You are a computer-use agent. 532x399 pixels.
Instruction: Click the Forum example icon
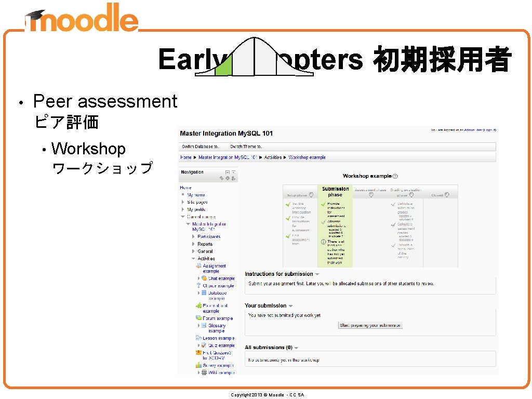(x=199, y=318)
